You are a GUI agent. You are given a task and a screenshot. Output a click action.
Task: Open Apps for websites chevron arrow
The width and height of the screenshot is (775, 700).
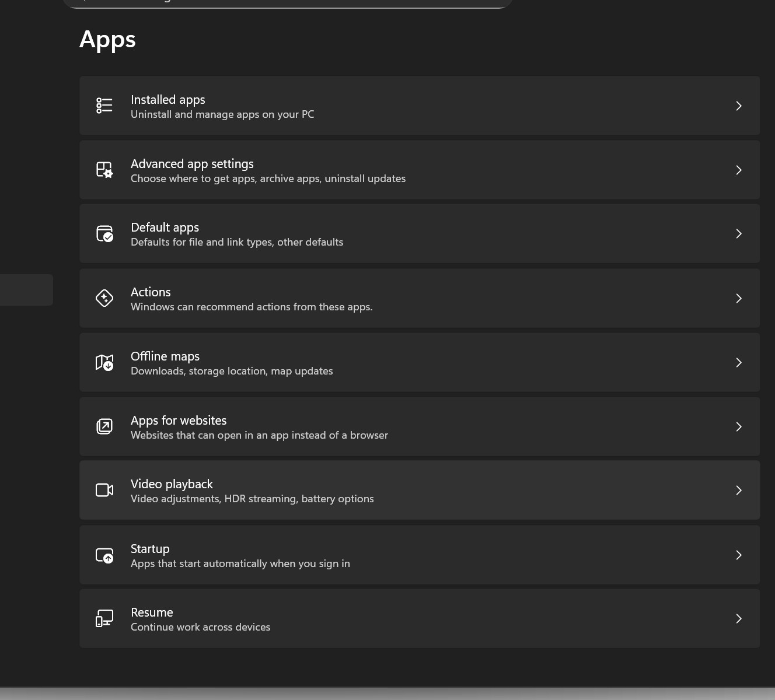coord(739,426)
